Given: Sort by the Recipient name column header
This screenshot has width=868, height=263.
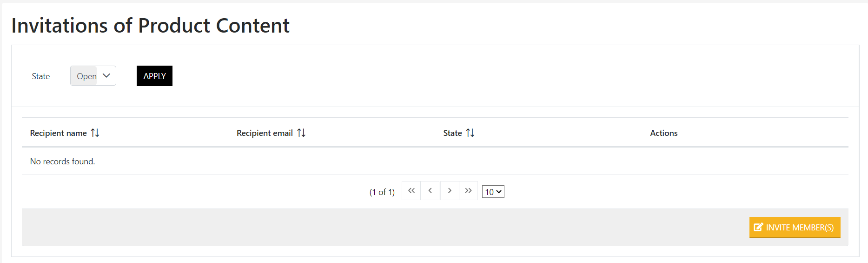Looking at the screenshot, I should tap(58, 133).
